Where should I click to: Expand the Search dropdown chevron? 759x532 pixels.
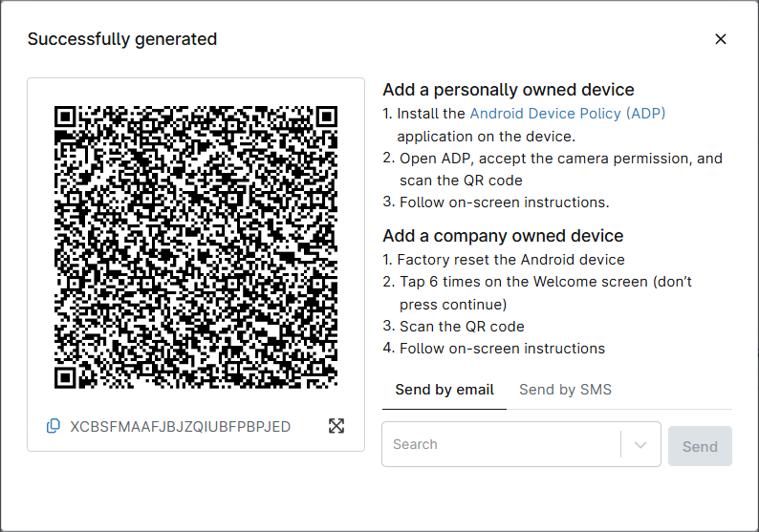(x=640, y=445)
